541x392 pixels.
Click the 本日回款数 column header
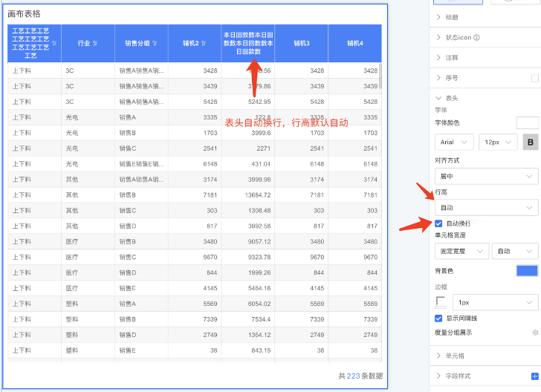coord(248,43)
